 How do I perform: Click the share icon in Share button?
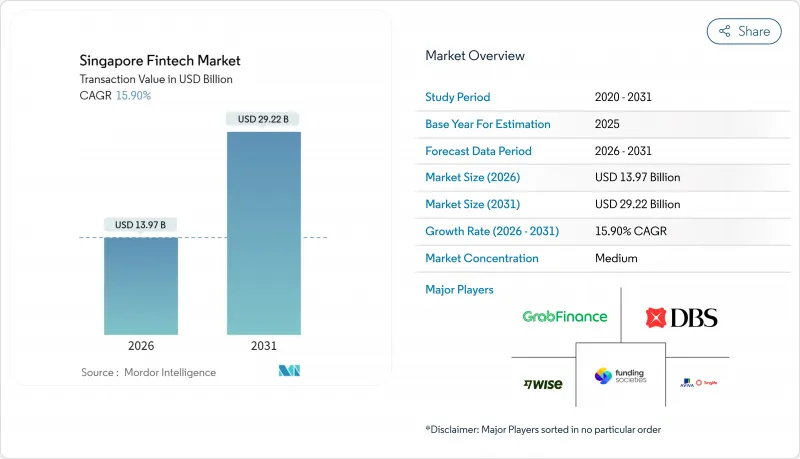[x=724, y=31]
